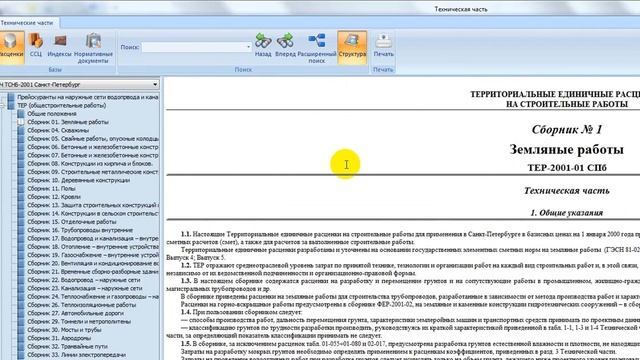Image resolution: width=640 pixels, height=360 pixels.
Task: Select Сборник 13. Защита строительных конструкций
Action: click(x=93, y=205)
